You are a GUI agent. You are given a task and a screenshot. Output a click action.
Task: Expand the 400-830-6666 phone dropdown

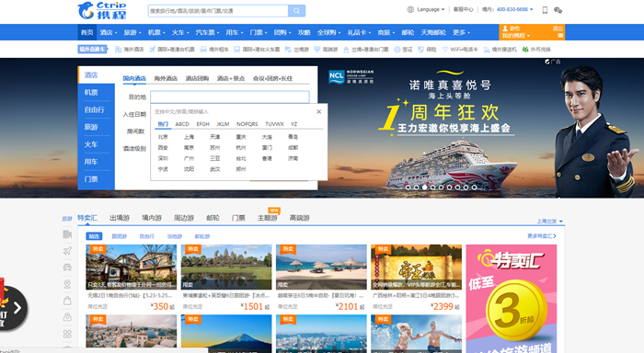tap(514, 9)
